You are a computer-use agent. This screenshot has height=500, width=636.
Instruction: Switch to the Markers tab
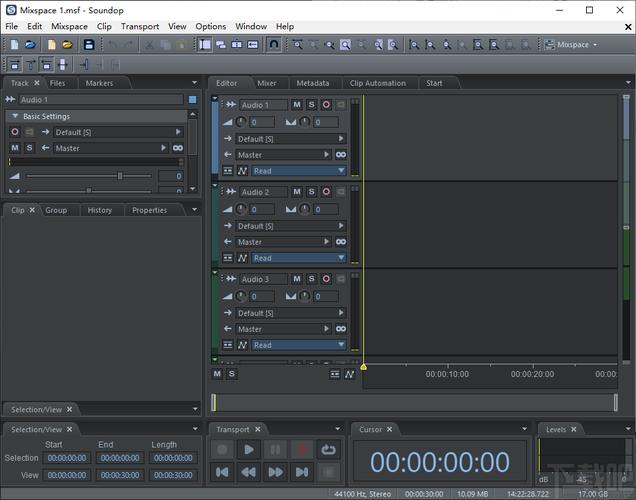pos(99,83)
